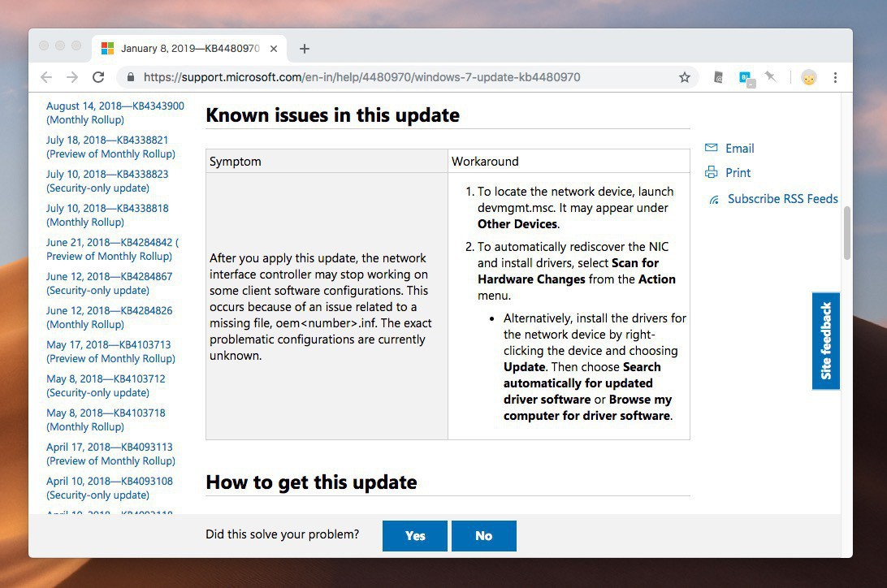
Task: Open August 14, 2018 KB4343900 link
Action: [x=115, y=113]
